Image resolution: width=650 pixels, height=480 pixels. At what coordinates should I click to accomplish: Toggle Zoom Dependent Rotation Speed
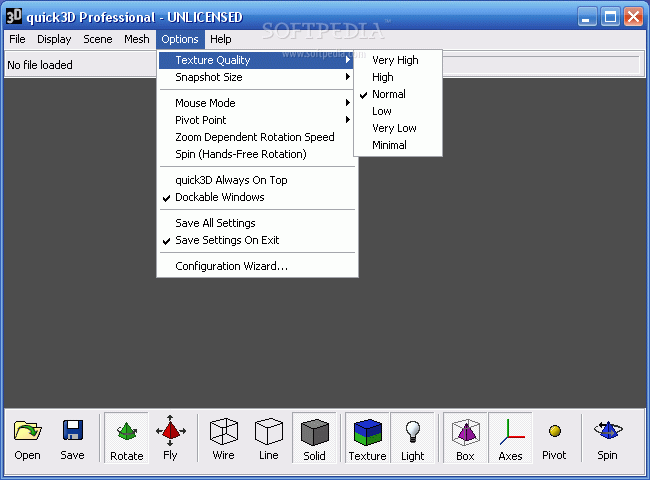coord(256,137)
